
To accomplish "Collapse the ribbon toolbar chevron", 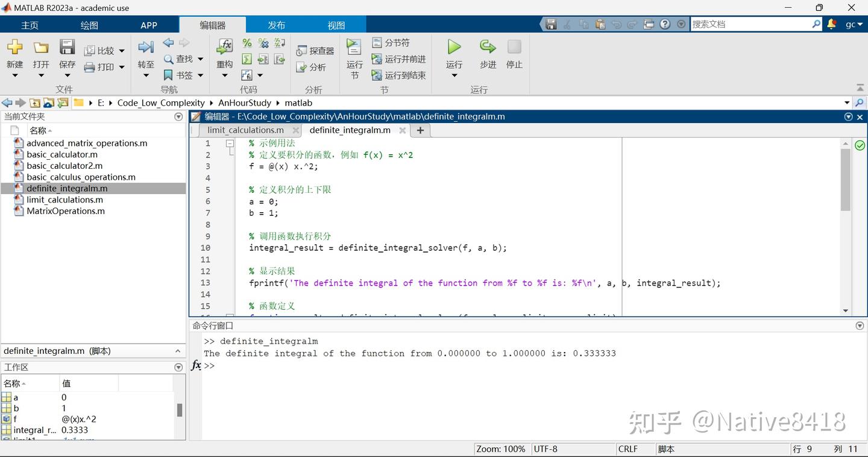I will coord(859,86).
